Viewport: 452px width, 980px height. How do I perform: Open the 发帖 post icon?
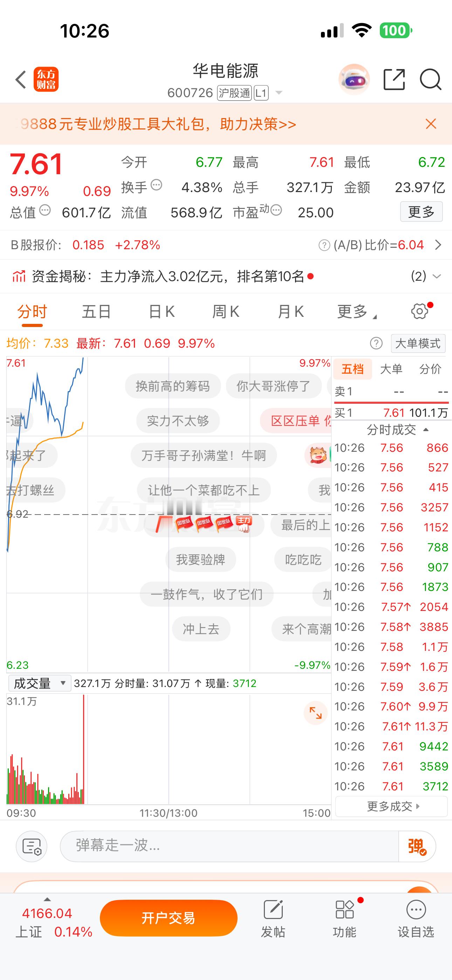click(x=273, y=919)
